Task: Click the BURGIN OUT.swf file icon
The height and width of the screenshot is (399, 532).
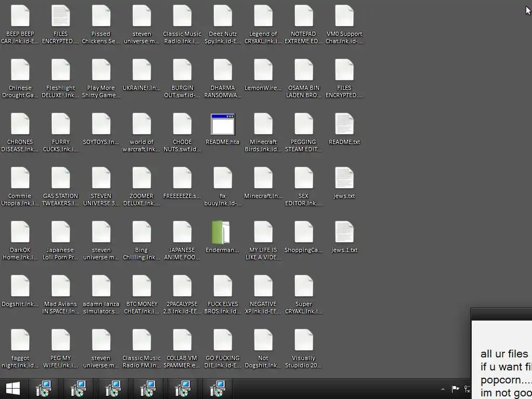Action: pyautogui.click(x=182, y=70)
